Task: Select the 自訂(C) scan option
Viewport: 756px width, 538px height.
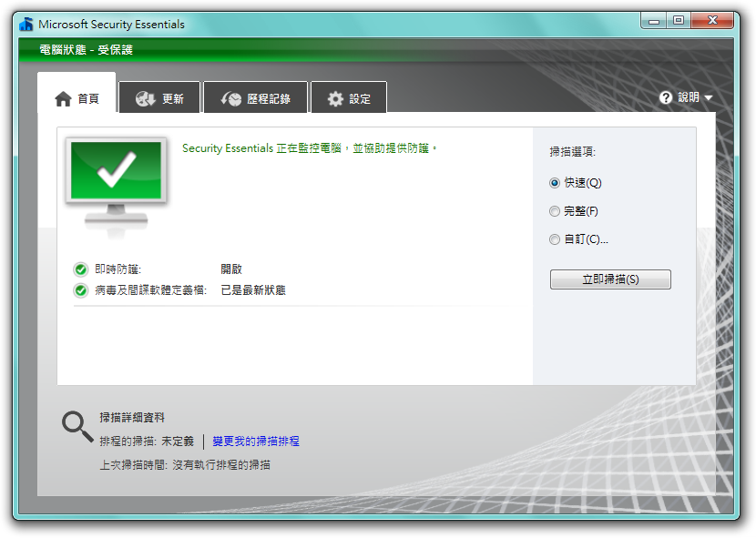Action: (x=555, y=239)
